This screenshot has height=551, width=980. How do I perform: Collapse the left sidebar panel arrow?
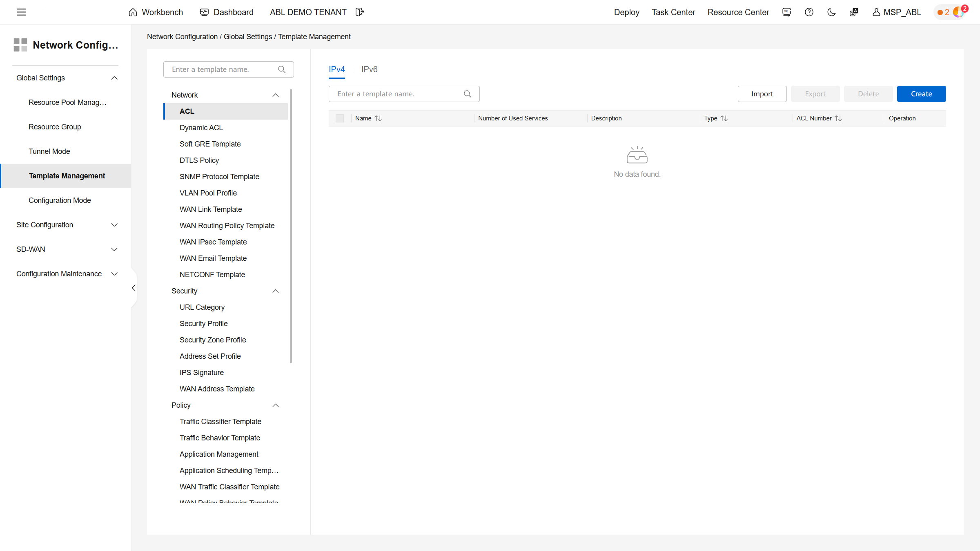tap(134, 288)
